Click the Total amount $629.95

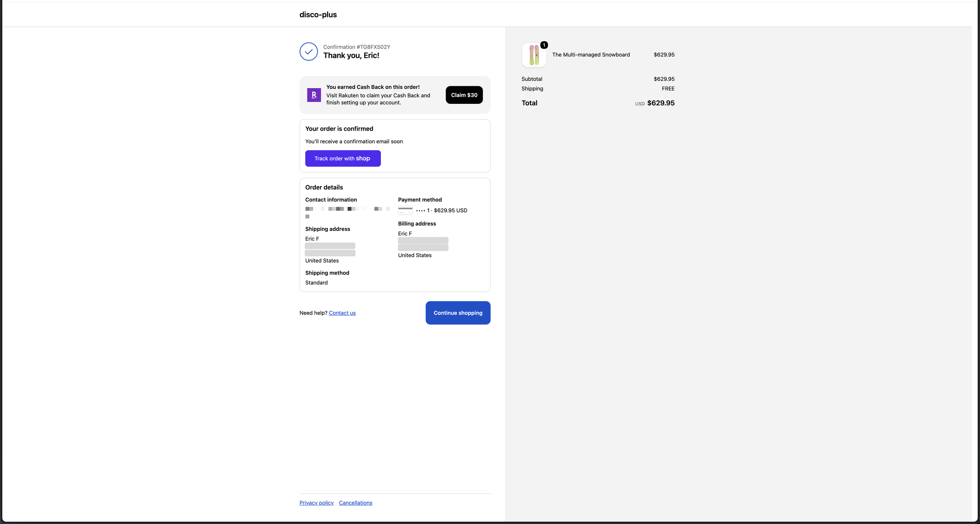coord(661,103)
